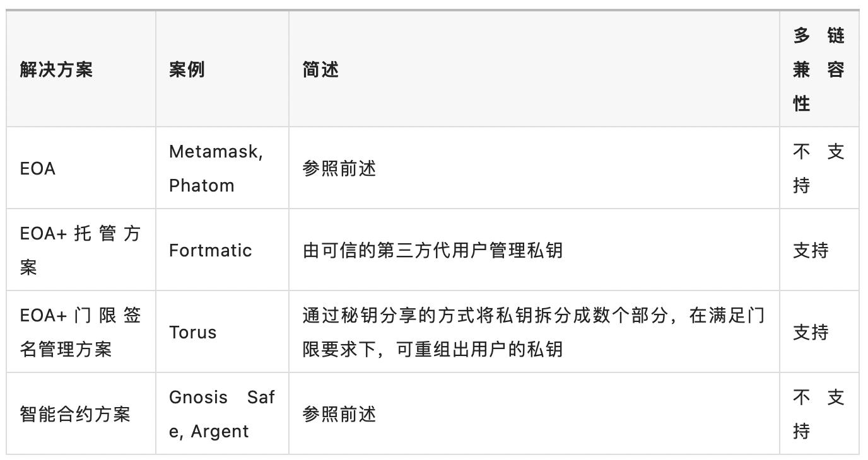Click 不支持 in the Gnosis Safe row

818,414
